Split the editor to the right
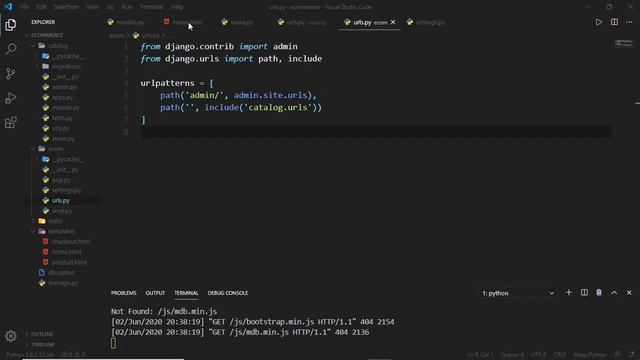Screen dimensions: 640x360 click(x=614, y=22)
